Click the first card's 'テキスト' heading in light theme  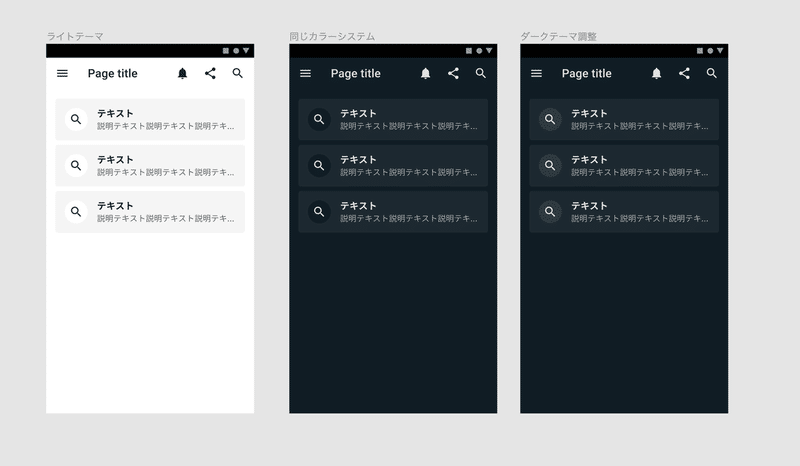(115, 113)
